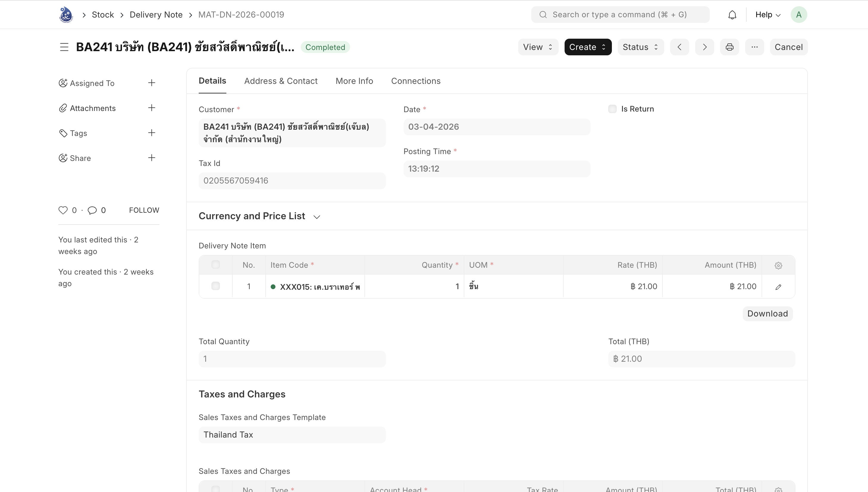The width and height of the screenshot is (868, 492).
Task: Edit row 1 with pencil icon
Action: (778, 287)
